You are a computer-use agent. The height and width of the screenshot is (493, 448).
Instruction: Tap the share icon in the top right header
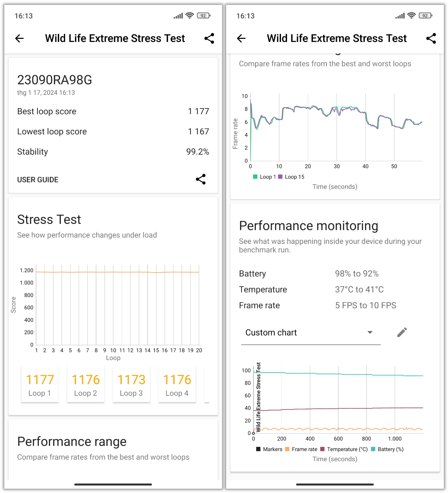pyautogui.click(x=209, y=38)
